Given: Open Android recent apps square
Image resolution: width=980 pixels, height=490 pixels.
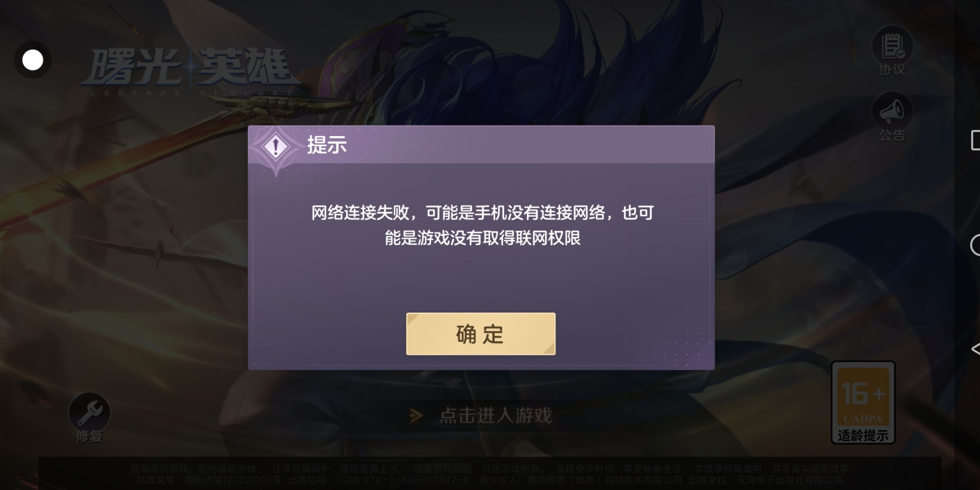Looking at the screenshot, I should click(975, 140).
